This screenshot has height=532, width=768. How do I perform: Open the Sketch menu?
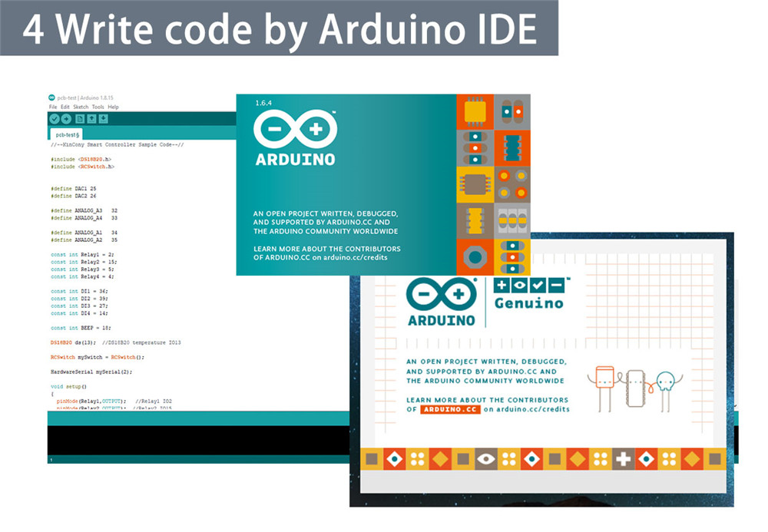click(81, 107)
